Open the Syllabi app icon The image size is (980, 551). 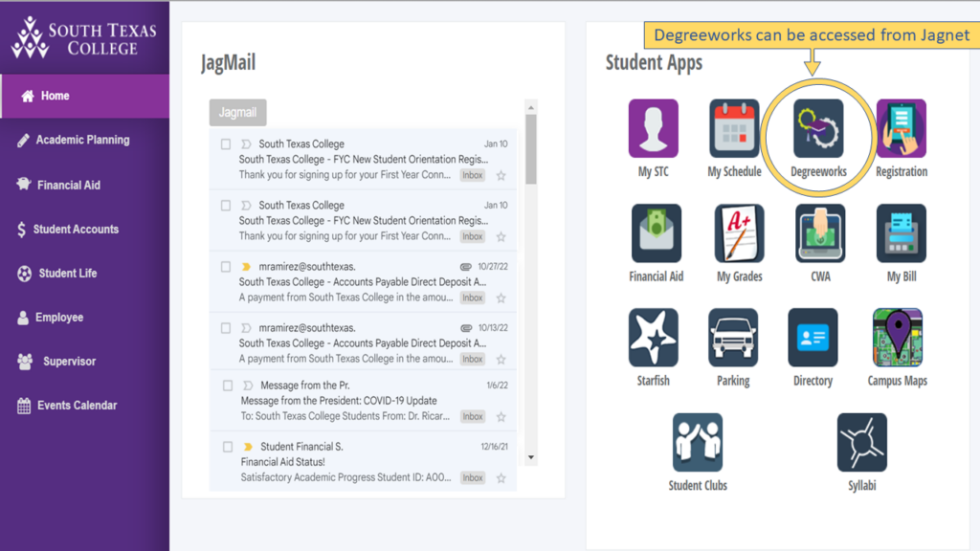point(862,442)
